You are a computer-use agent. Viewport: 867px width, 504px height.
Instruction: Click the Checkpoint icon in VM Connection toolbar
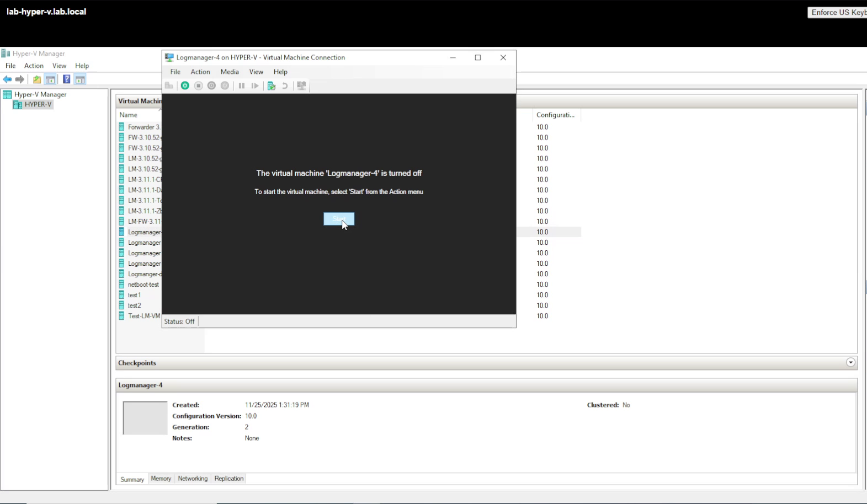272,85
